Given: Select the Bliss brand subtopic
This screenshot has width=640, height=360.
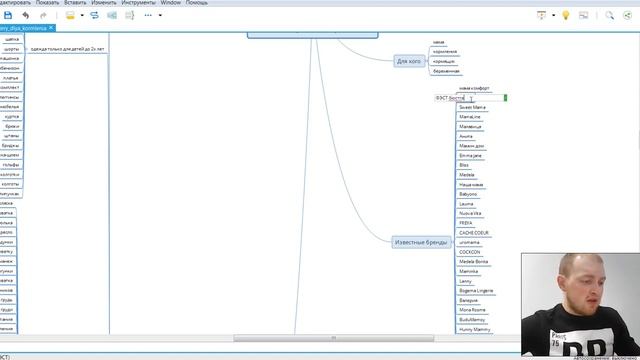Looking at the screenshot, I should click(x=464, y=165).
